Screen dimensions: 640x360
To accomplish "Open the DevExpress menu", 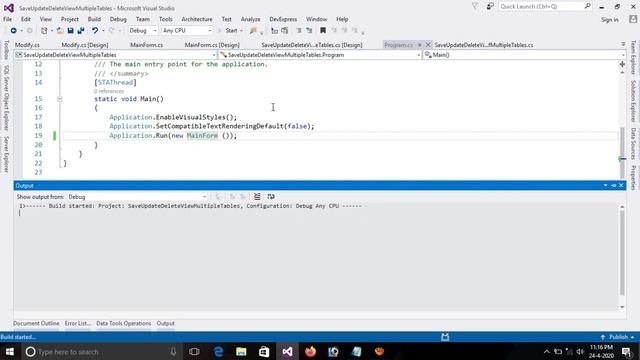I will (x=283, y=19).
